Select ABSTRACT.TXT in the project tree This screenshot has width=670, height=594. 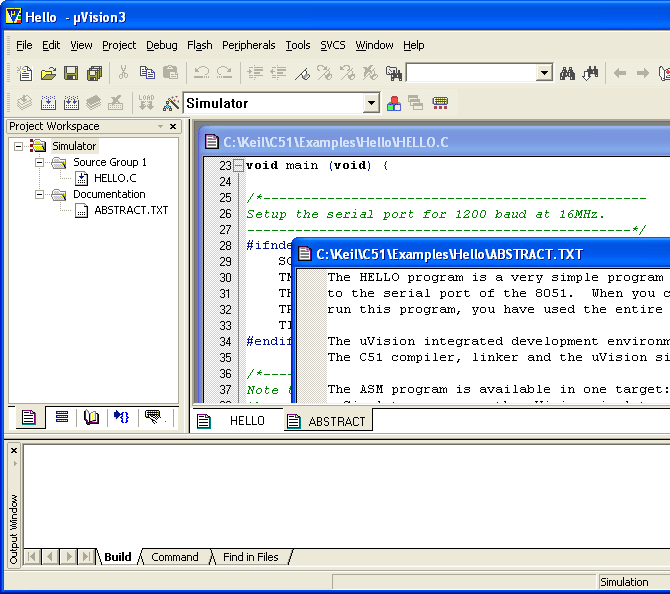131,210
